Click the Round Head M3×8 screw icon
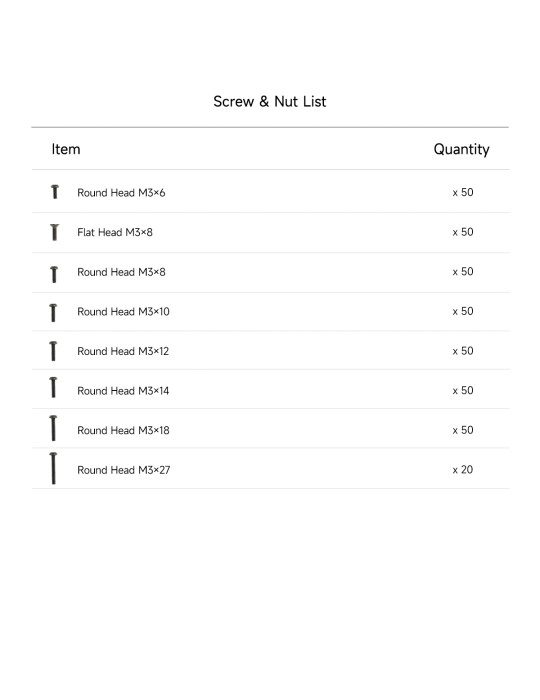This screenshot has height=700, width=540. [54, 274]
